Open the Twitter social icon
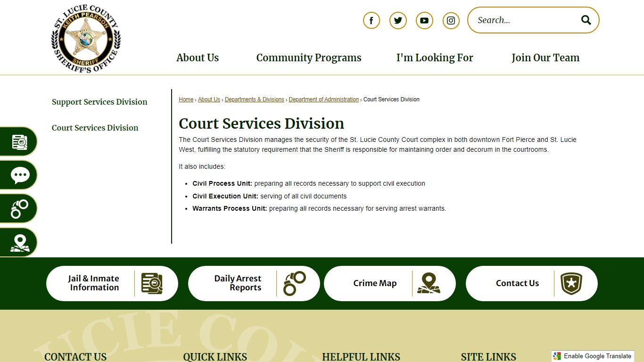 [x=398, y=20]
